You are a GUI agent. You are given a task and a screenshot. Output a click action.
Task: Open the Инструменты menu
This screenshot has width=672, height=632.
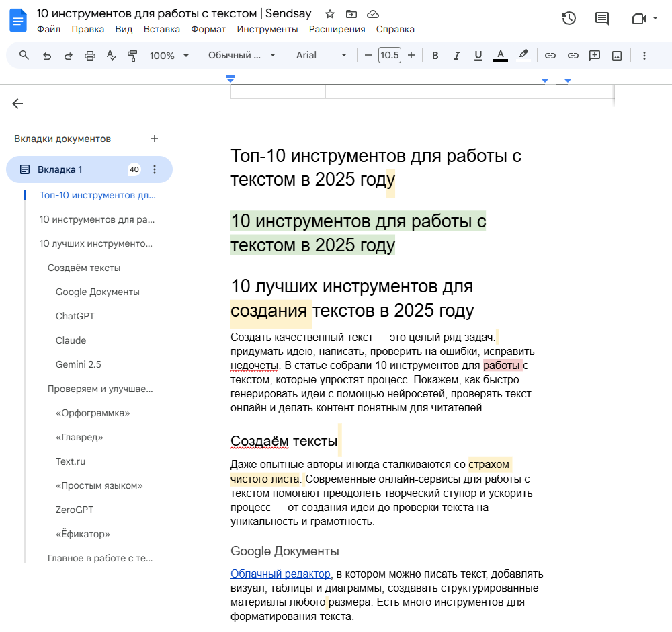[x=267, y=29]
